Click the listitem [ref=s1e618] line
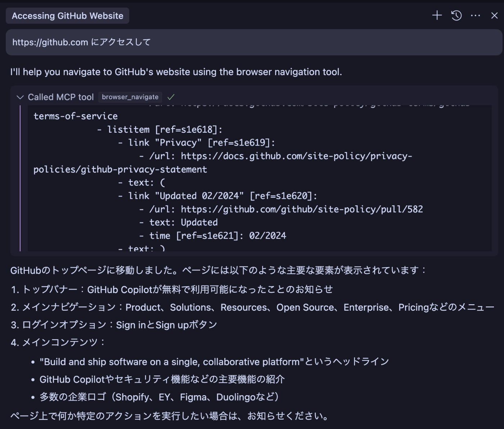Image resolution: width=504 pixels, height=429 pixels. pos(160,129)
